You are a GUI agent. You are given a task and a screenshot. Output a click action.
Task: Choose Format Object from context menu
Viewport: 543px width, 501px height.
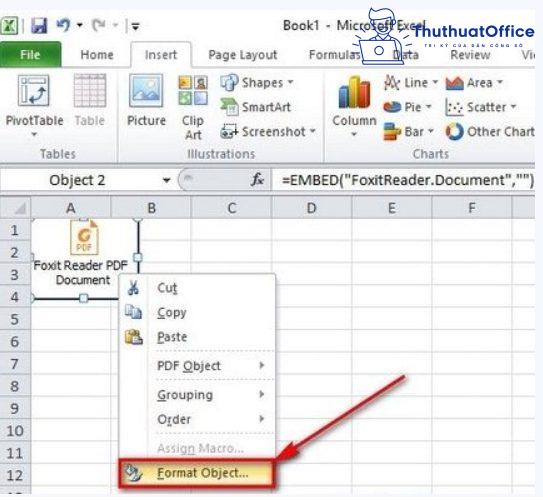coord(197,473)
